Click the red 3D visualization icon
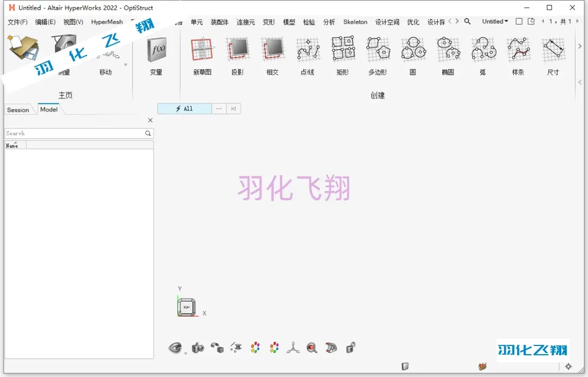The image size is (588, 377). point(331,348)
